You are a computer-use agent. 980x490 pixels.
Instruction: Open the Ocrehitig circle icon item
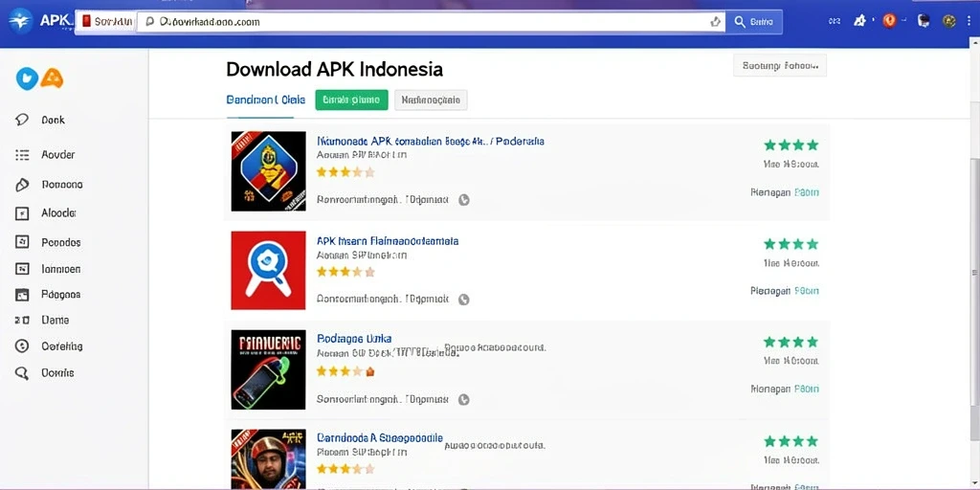point(49,346)
